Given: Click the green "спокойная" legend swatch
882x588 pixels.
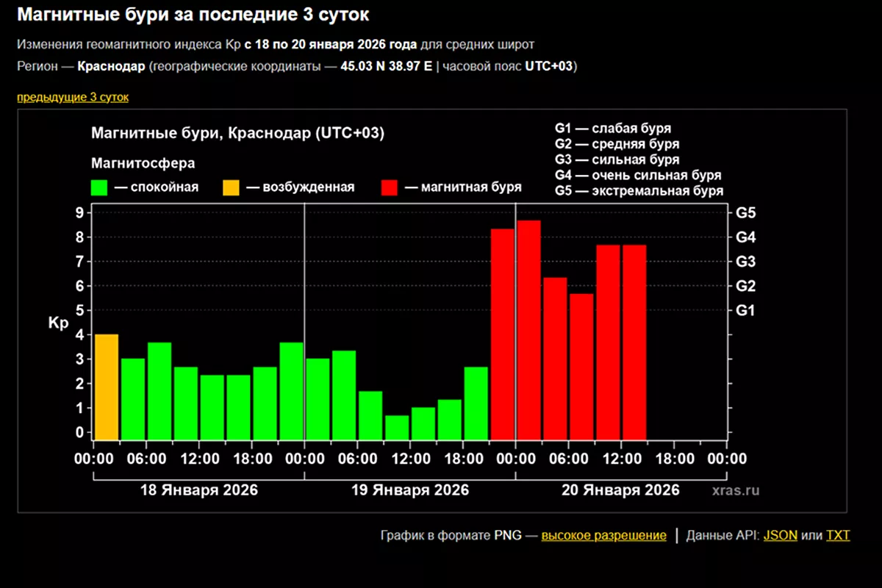Looking at the screenshot, I should pos(99,187).
